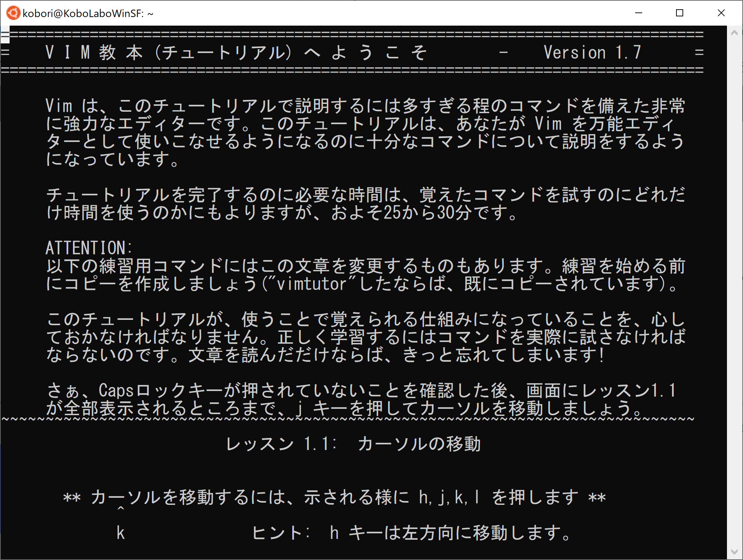Screen dimensions: 743x560
Task: Click the vertical scrollbar track
Action: click(x=734, y=285)
